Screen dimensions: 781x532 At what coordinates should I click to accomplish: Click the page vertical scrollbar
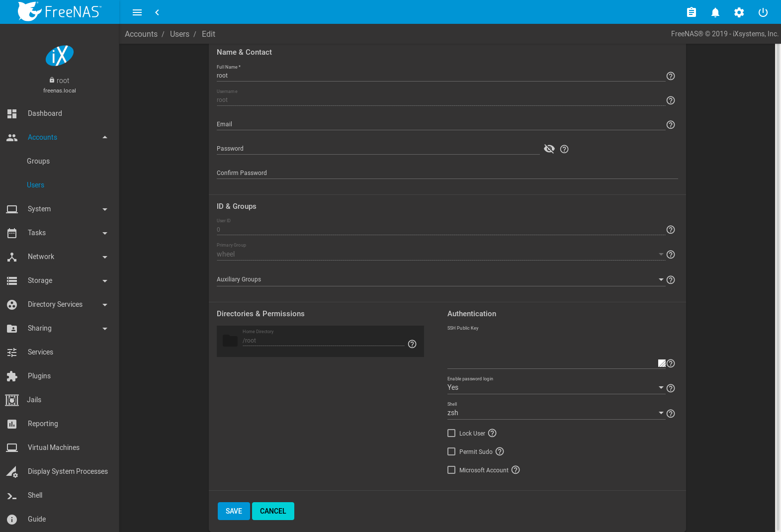[x=778, y=288]
